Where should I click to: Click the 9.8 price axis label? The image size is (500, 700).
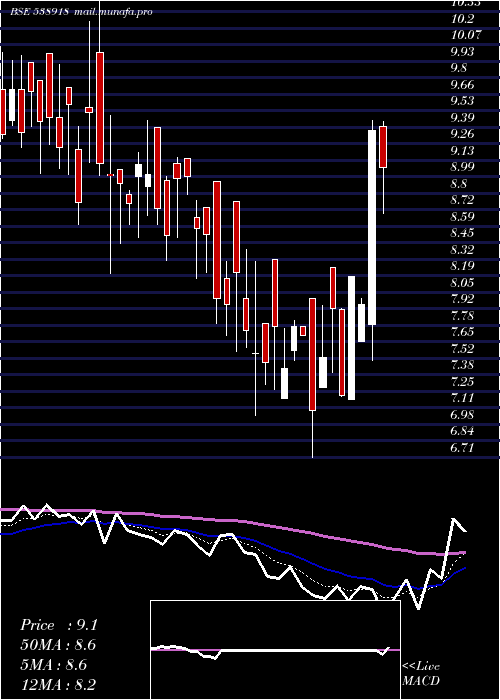coord(458,68)
